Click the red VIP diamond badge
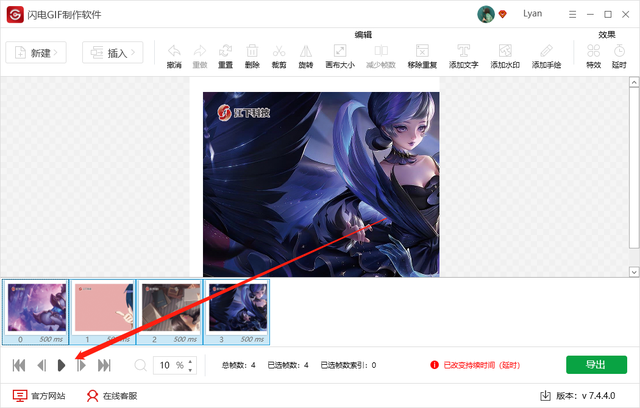 [x=503, y=14]
